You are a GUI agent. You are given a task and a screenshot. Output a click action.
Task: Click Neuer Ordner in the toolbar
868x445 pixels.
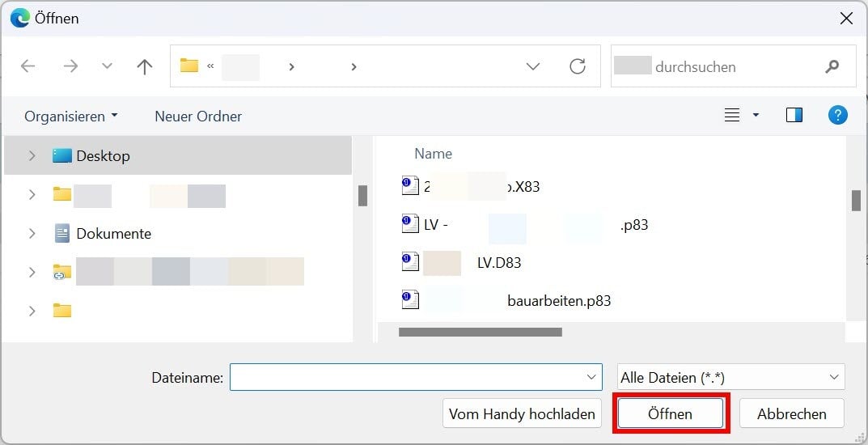(198, 117)
